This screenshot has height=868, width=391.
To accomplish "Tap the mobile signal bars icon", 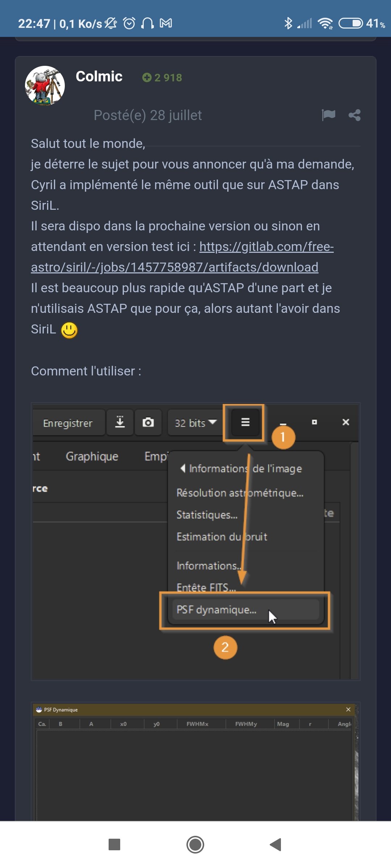I will pos(304,24).
